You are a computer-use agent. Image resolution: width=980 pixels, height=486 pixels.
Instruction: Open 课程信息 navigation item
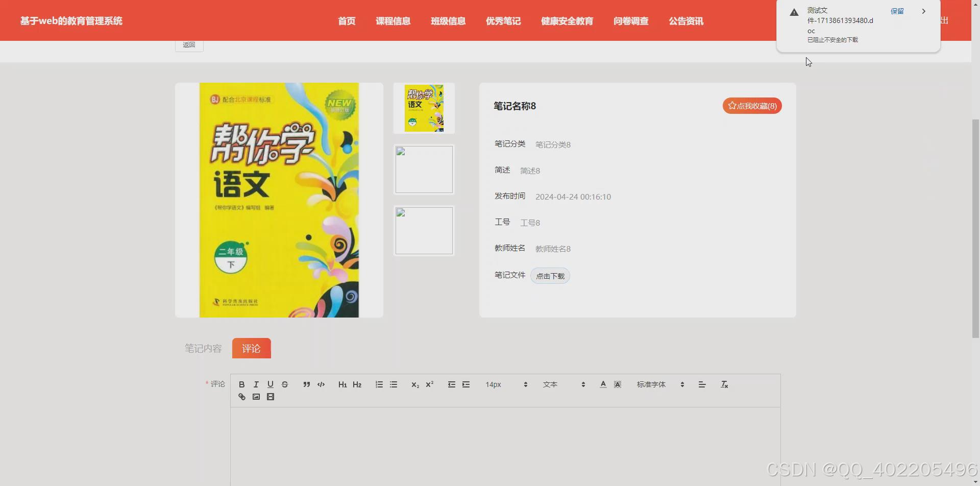[393, 21]
